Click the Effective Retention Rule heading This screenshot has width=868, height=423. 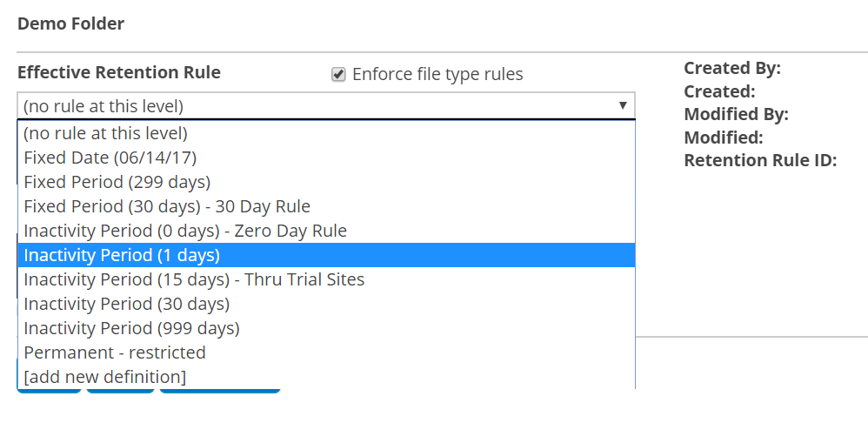tap(119, 73)
